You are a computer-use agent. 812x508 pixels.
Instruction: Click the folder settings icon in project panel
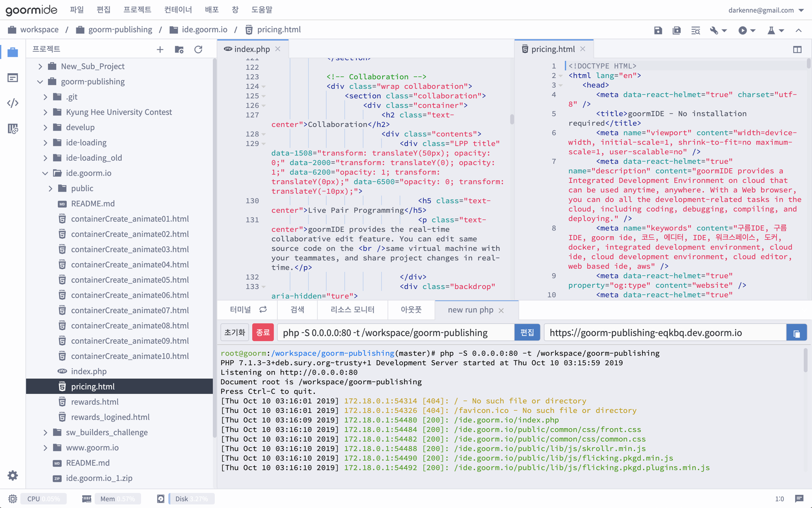point(179,49)
